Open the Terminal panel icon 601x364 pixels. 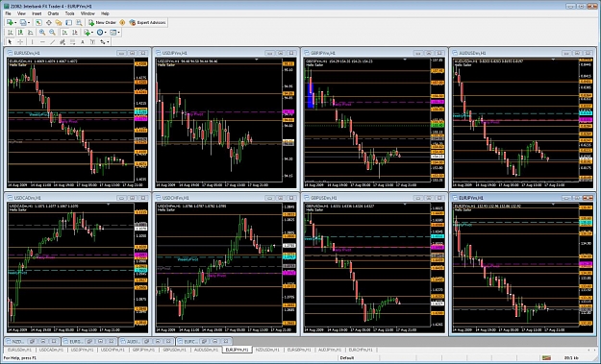tap(68, 23)
